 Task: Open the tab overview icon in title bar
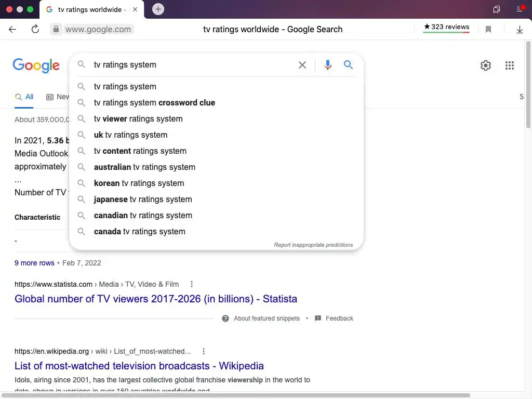496,9
